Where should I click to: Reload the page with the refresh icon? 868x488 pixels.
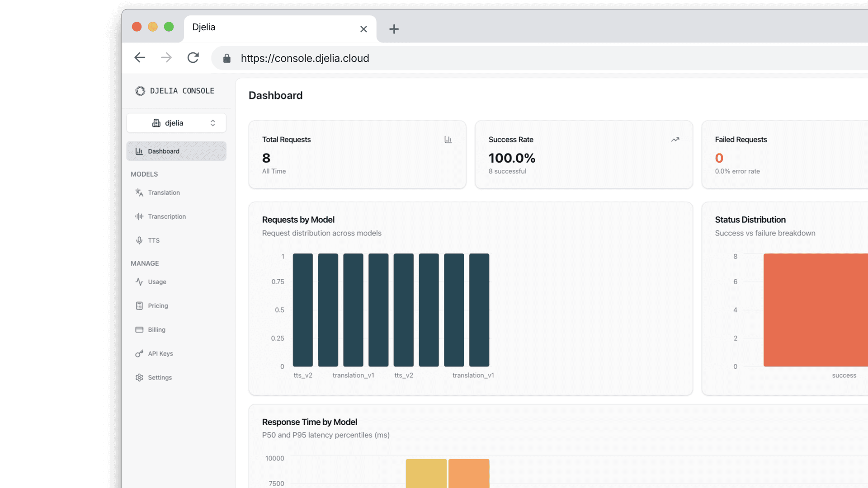pos(193,57)
